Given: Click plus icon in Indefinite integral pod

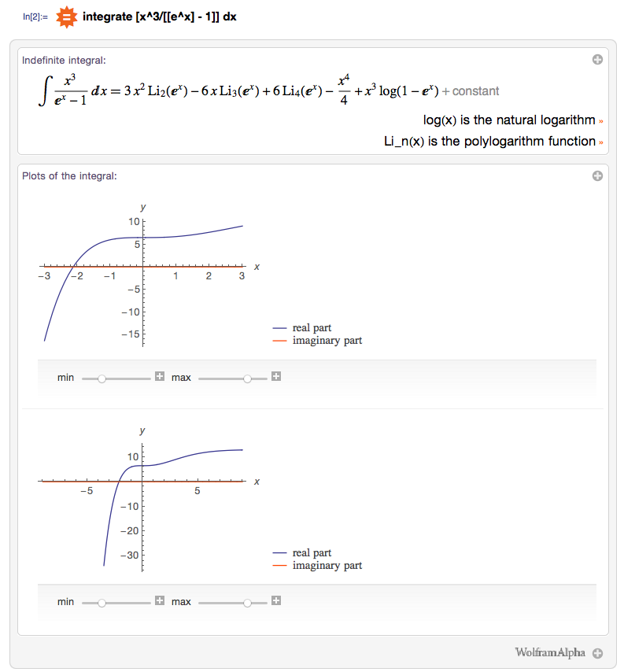Looking at the screenshot, I should 597,60.
